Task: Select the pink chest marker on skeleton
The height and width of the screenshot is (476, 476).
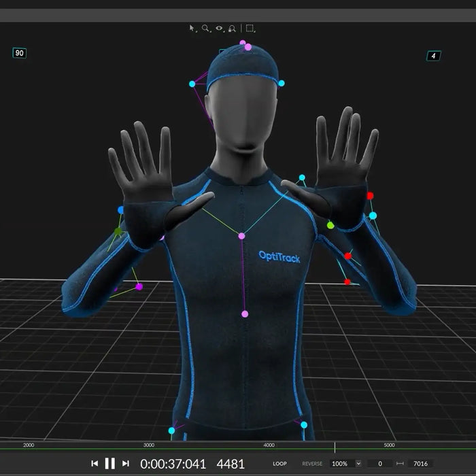Action: pos(241,236)
